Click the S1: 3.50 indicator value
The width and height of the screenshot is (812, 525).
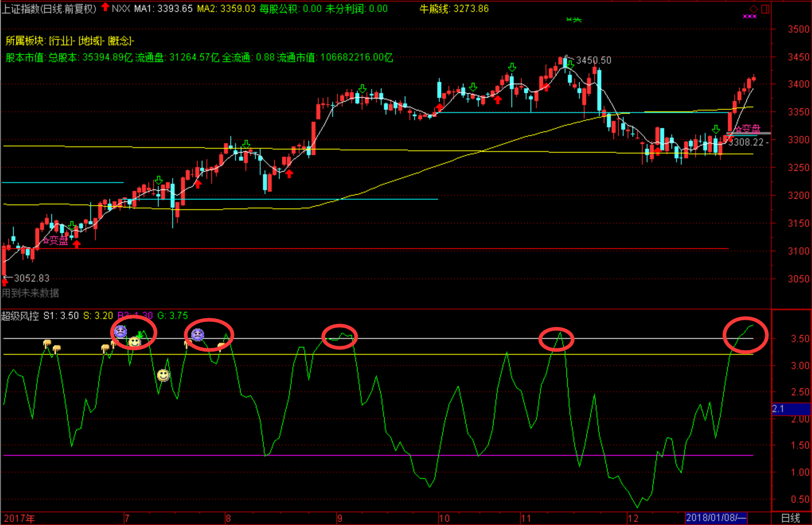[61, 316]
